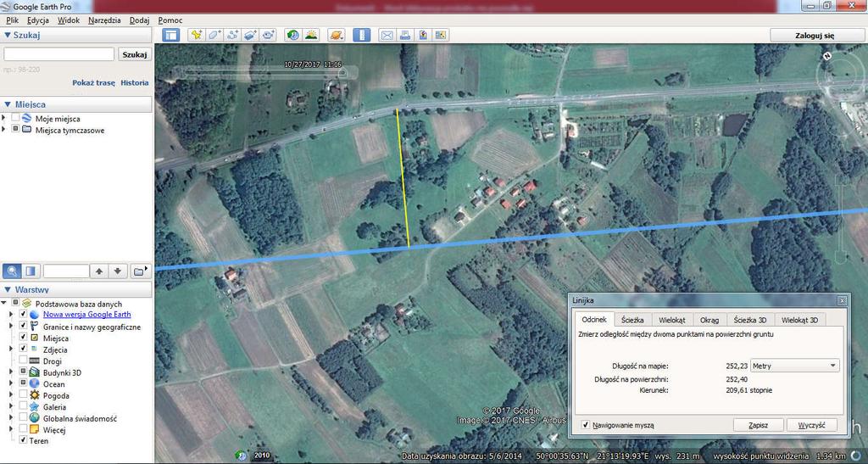Click the Miejsca filter text field
Image resolution: width=868 pixels, height=464 pixels.
[x=66, y=271]
